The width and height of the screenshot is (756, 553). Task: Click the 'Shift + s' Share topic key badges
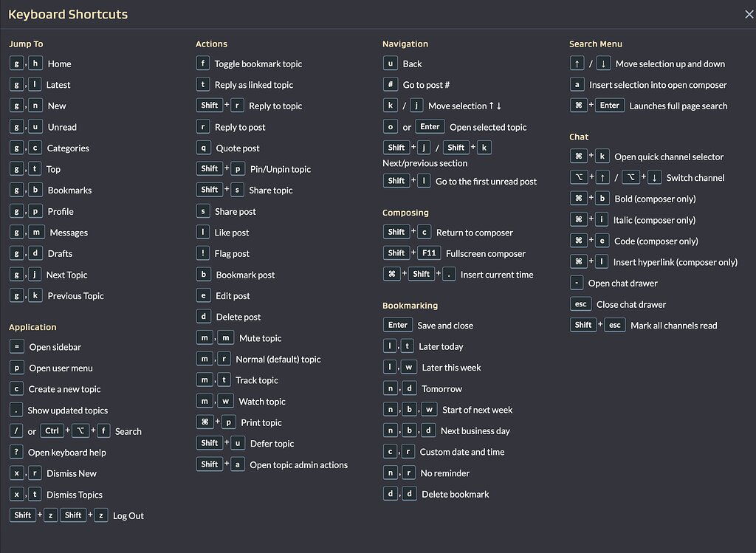tap(219, 190)
